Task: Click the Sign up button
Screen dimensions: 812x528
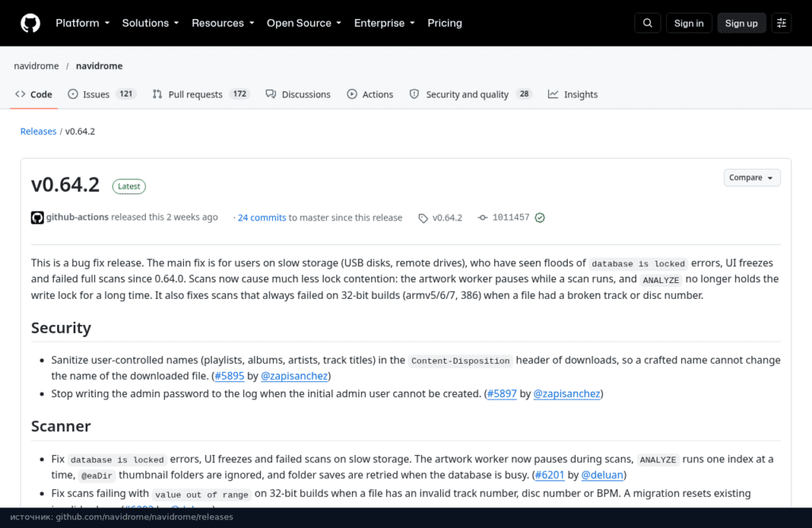Action: [x=741, y=23]
